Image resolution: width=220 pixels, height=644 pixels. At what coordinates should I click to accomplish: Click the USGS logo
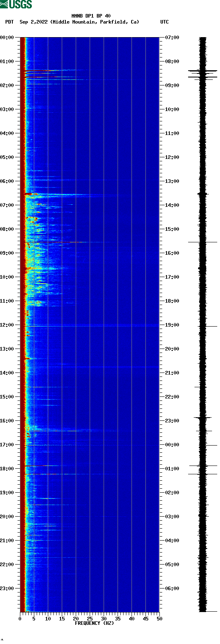[x=16, y=4]
